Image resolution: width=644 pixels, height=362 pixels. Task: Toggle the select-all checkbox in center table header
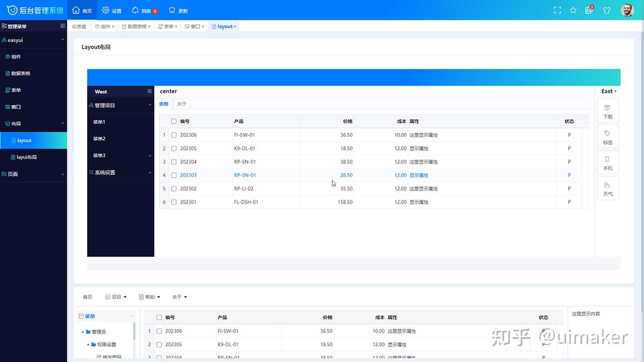(x=174, y=121)
